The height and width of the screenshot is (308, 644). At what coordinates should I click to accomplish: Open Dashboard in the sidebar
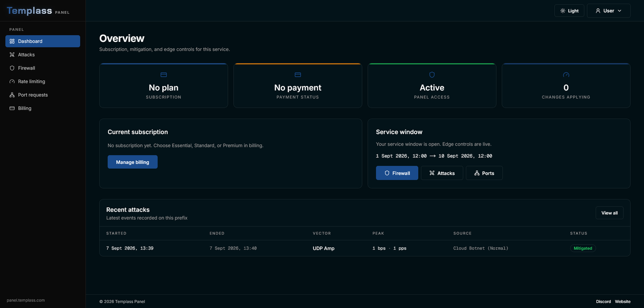coord(43,41)
